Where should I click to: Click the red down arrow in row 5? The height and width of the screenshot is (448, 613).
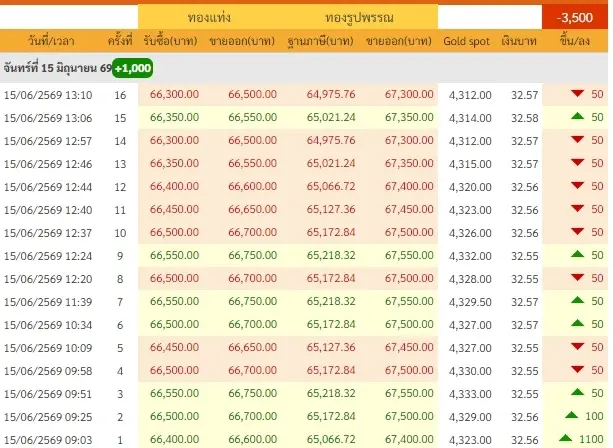pyautogui.click(x=577, y=347)
